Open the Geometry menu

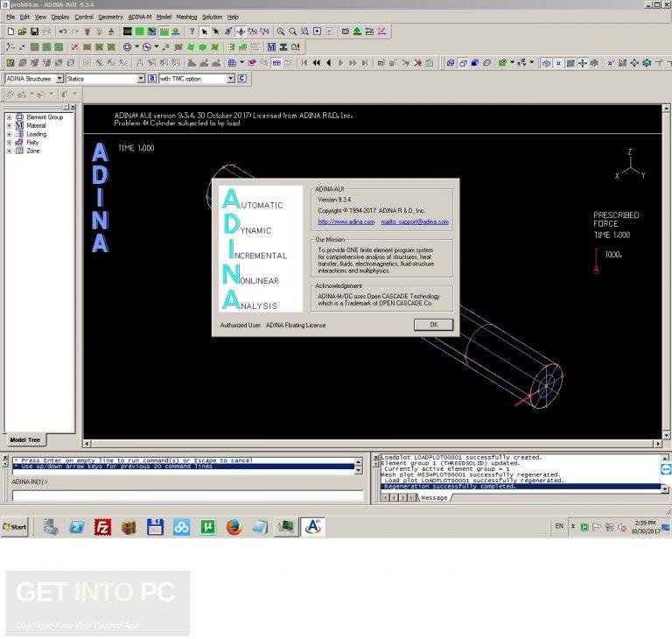(x=110, y=18)
